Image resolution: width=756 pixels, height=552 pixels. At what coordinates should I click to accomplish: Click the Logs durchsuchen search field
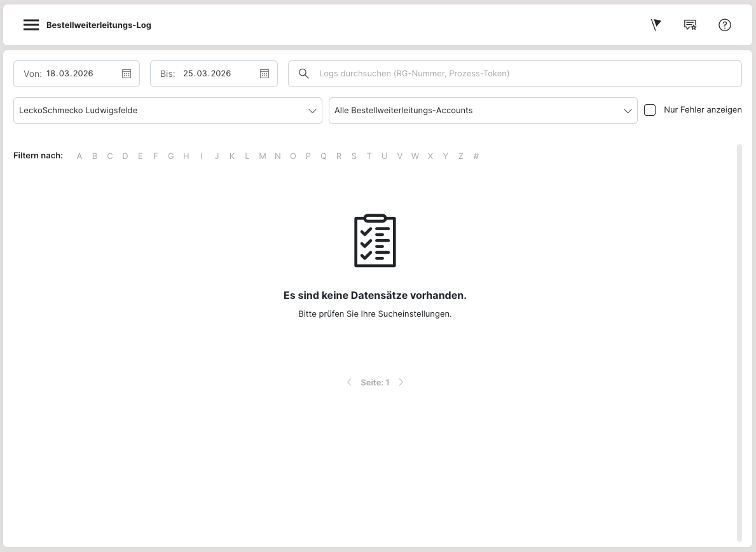click(521, 74)
